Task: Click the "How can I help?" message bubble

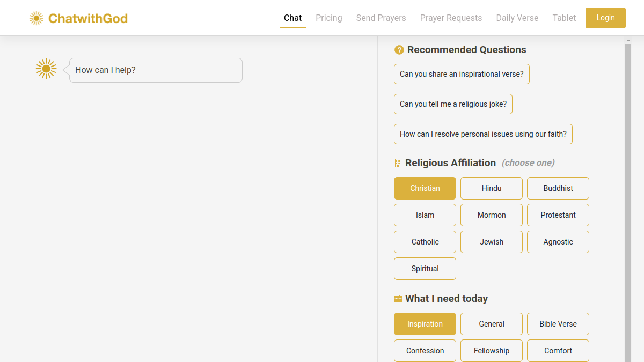Action: [x=156, y=70]
